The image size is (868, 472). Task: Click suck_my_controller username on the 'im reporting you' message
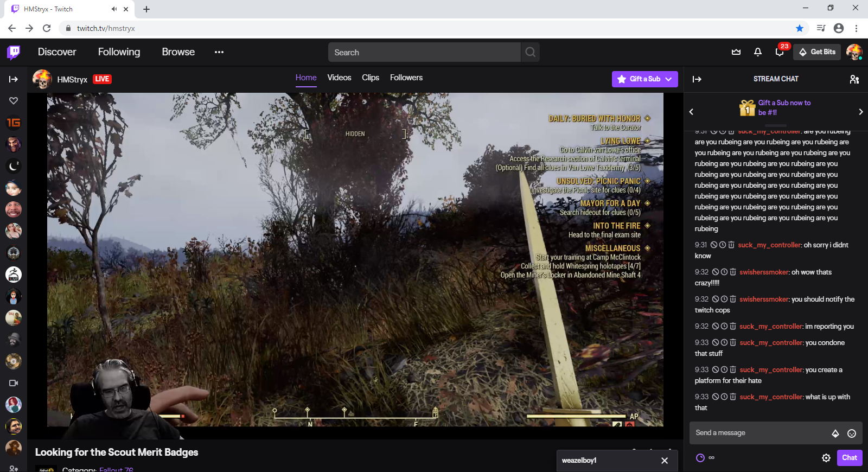click(770, 326)
